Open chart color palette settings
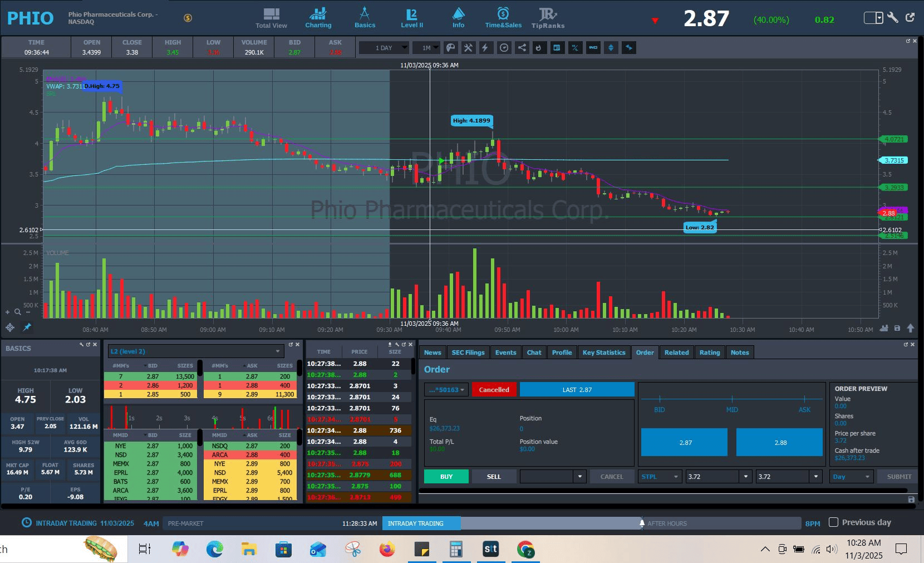Screen dimensions: 924x563 pyautogui.click(x=451, y=48)
